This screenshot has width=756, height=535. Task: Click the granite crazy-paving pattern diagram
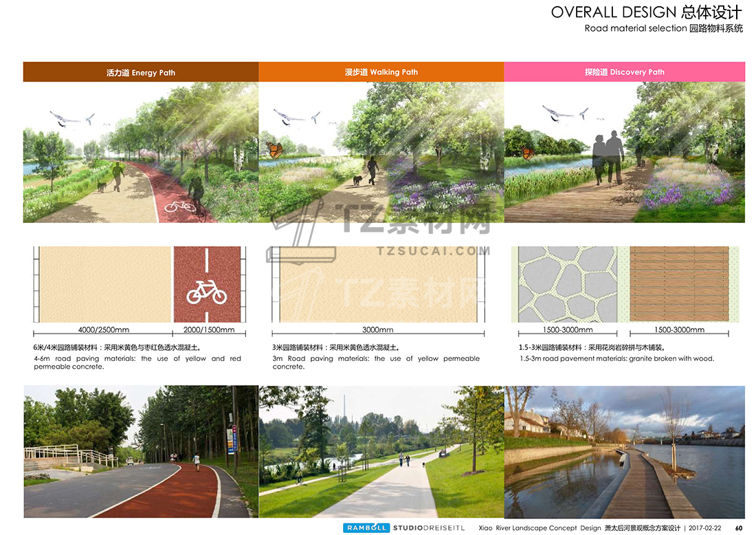568,284
